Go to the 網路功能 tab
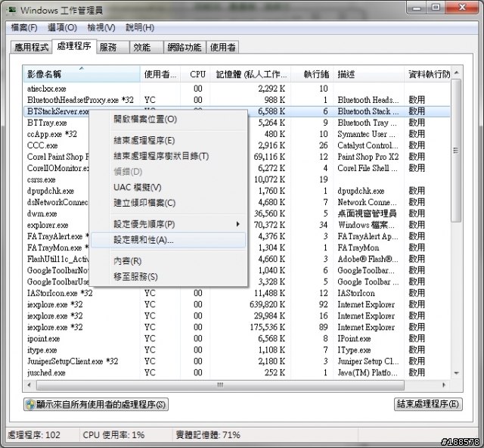The image size is (484, 448). (185, 47)
